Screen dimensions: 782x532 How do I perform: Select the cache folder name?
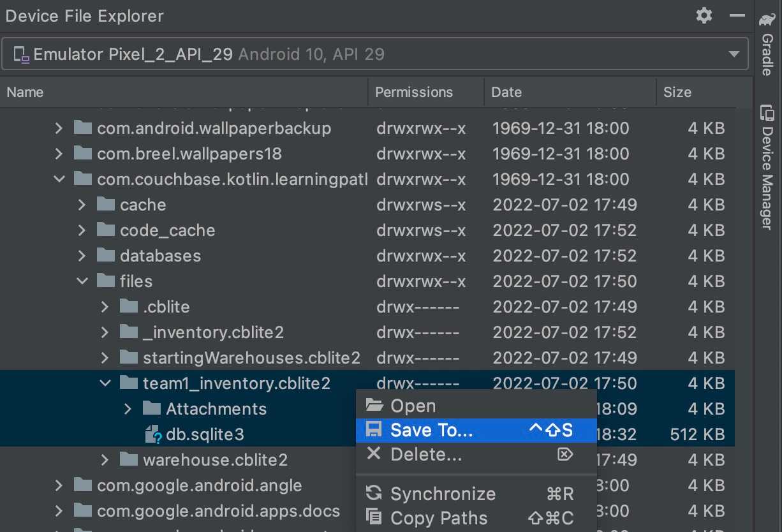tap(143, 205)
